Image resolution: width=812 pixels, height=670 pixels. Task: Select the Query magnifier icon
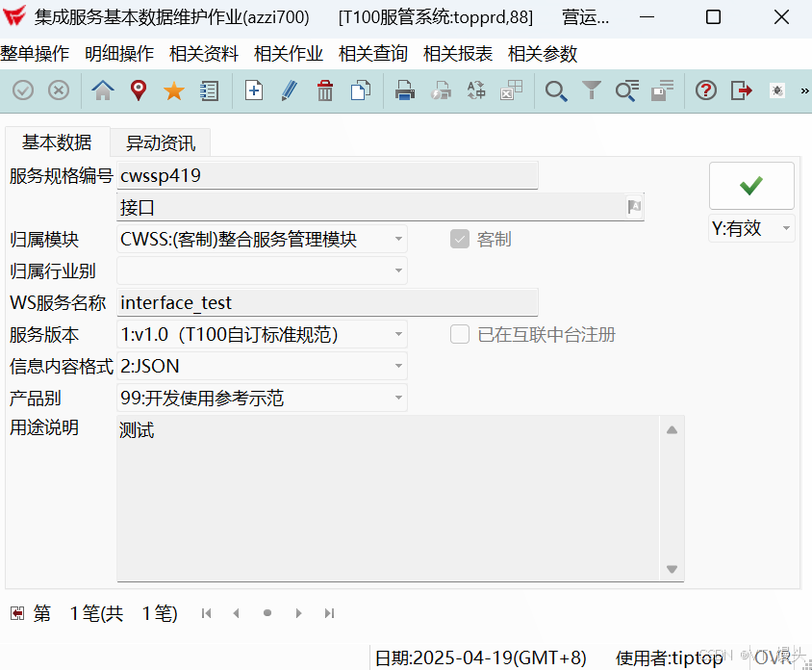click(x=556, y=90)
